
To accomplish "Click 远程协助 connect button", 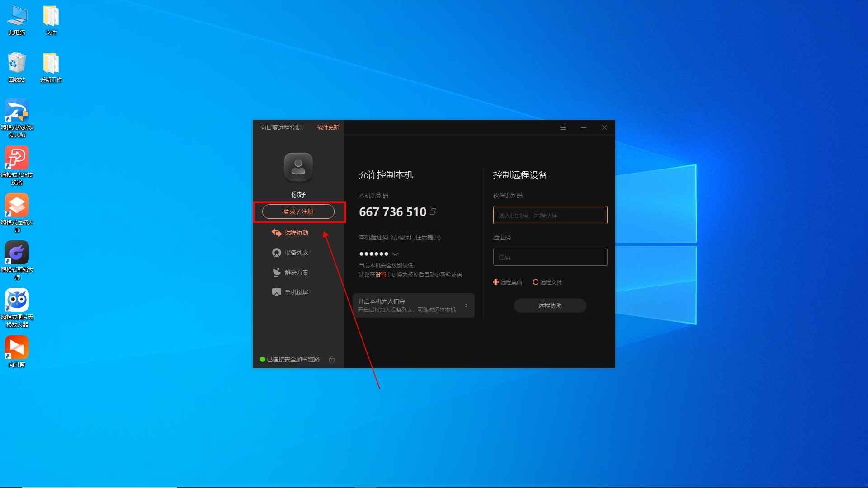I will point(550,305).
